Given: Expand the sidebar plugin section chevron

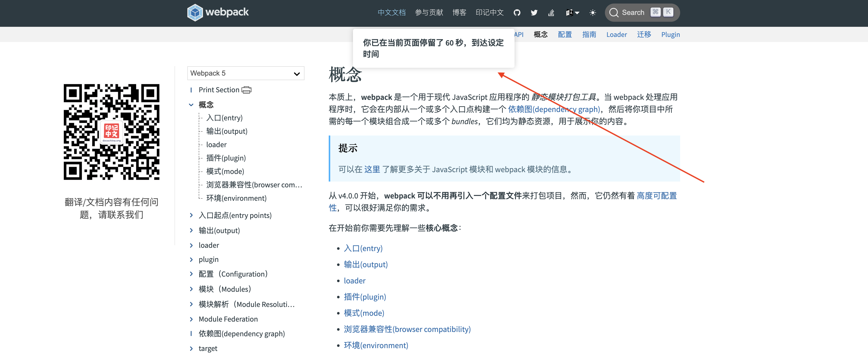Looking at the screenshot, I should (x=191, y=259).
